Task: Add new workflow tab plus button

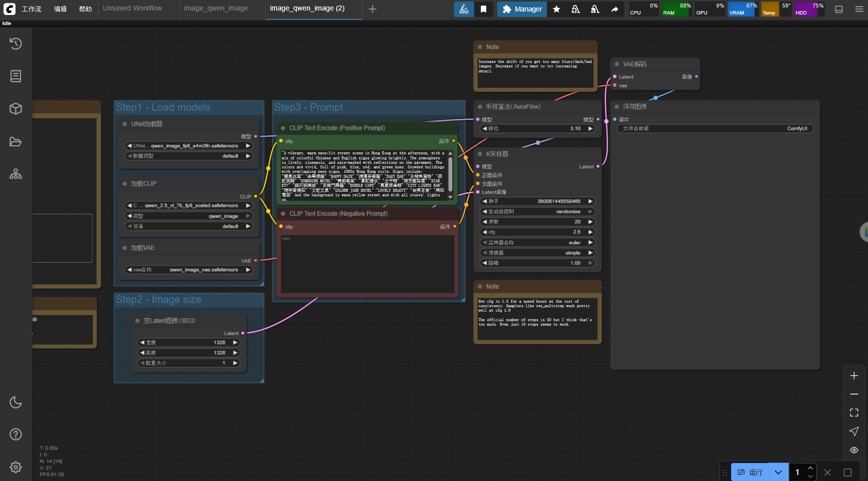Action: click(x=372, y=9)
